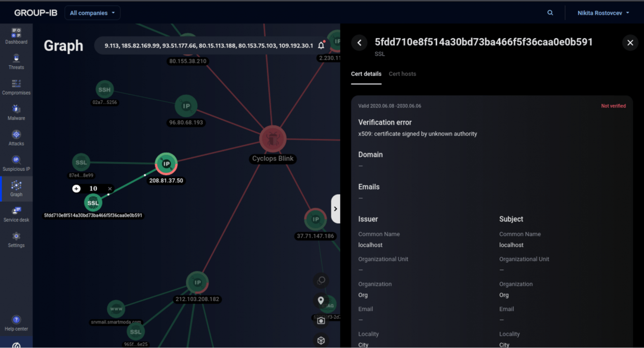The image size is (644, 348).
Task: Click the map pin graph tool
Action: pyautogui.click(x=321, y=301)
